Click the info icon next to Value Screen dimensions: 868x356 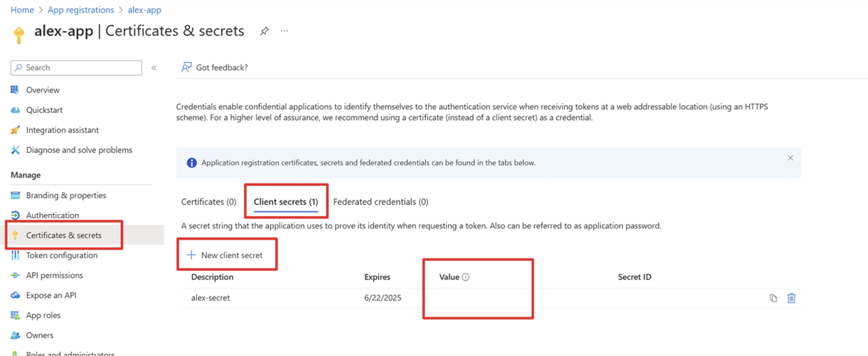pyautogui.click(x=465, y=277)
